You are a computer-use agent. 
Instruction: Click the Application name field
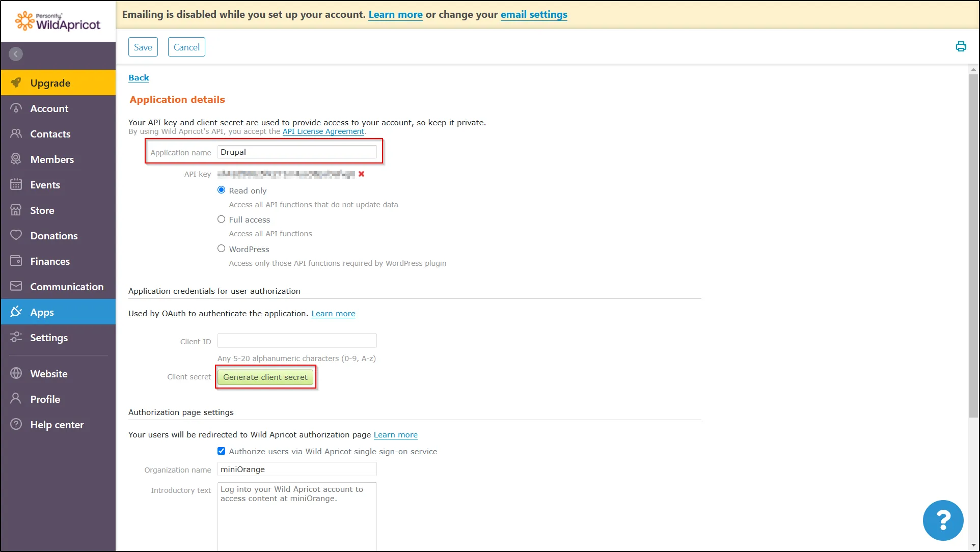tap(297, 152)
